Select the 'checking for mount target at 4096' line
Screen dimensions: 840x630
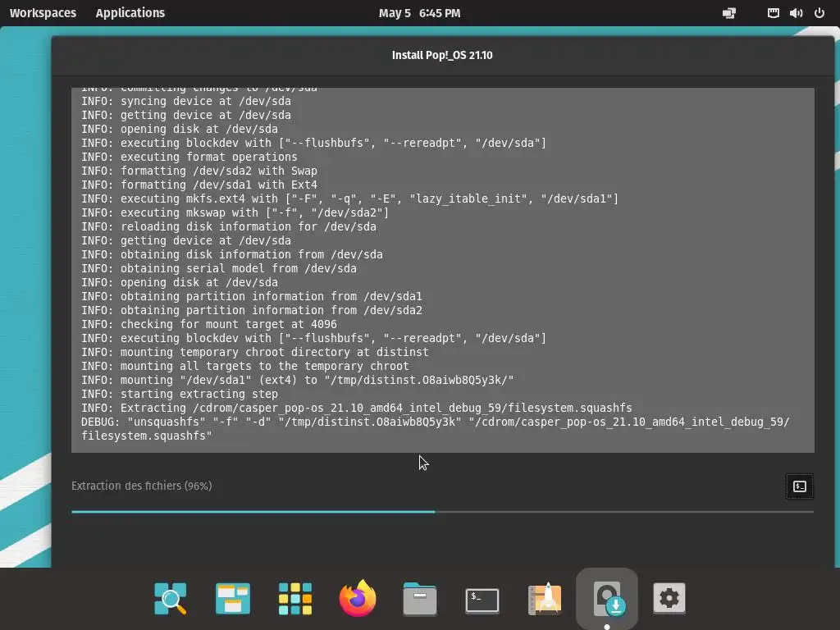coord(209,325)
